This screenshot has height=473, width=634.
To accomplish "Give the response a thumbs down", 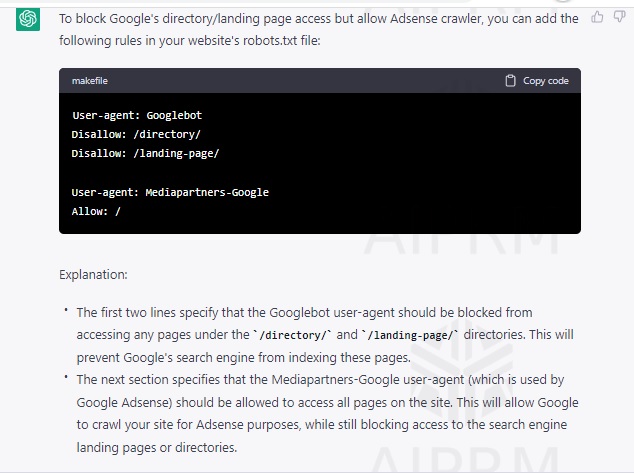I will coord(619,17).
